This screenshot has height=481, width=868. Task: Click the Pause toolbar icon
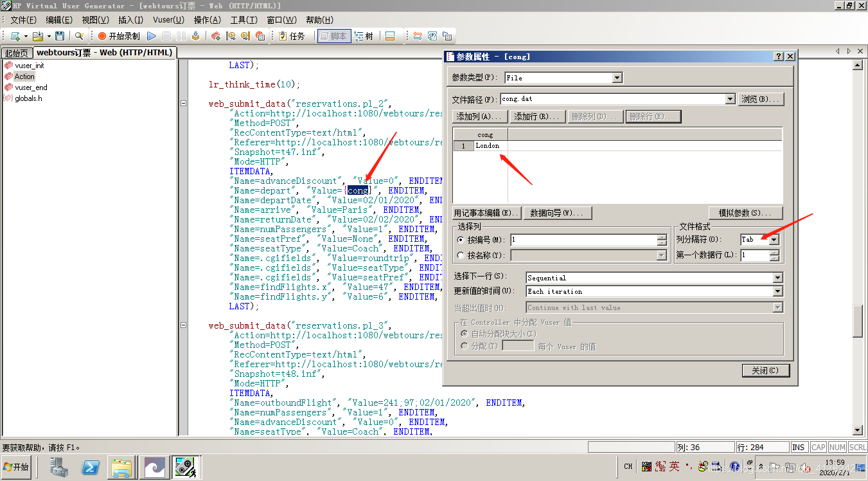181,36
